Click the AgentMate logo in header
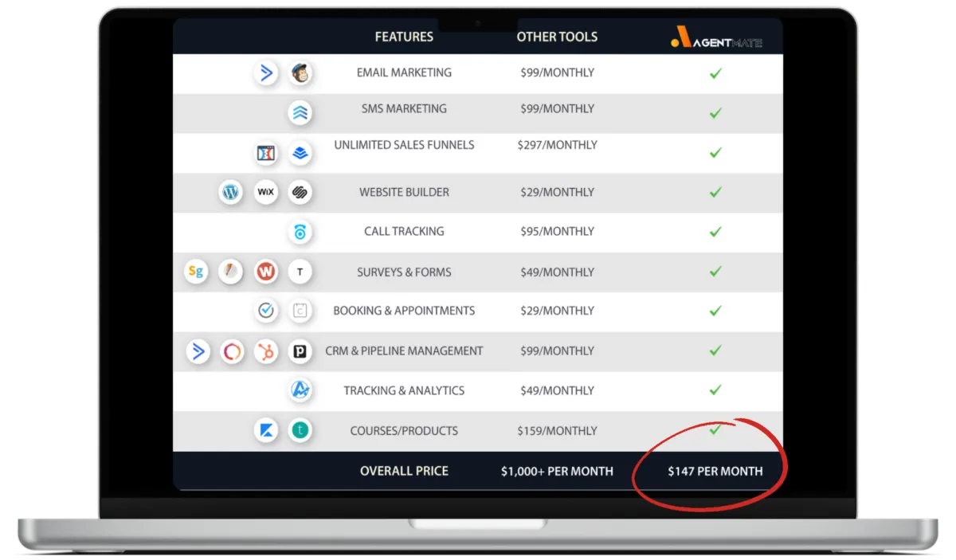The width and height of the screenshot is (956, 560). 715,37
